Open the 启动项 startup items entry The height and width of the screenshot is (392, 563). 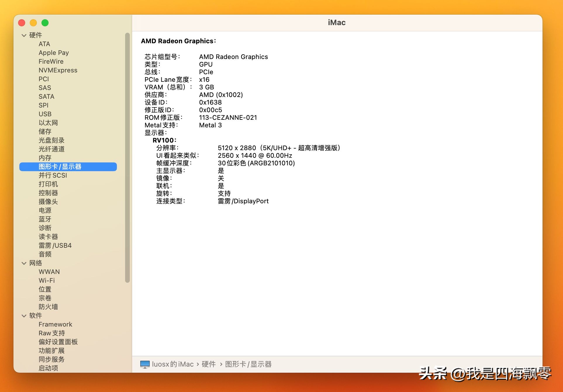tap(48, 368)
